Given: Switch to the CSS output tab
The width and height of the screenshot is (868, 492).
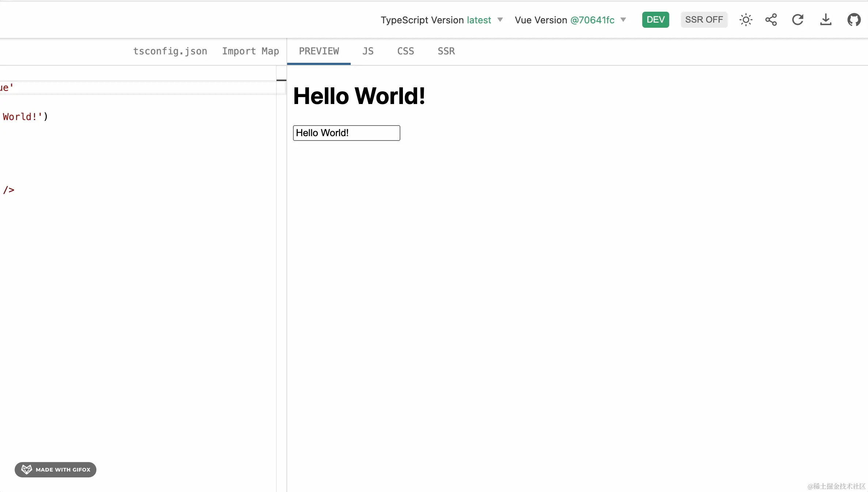Looking at the screenshot, I should (406, 51).
